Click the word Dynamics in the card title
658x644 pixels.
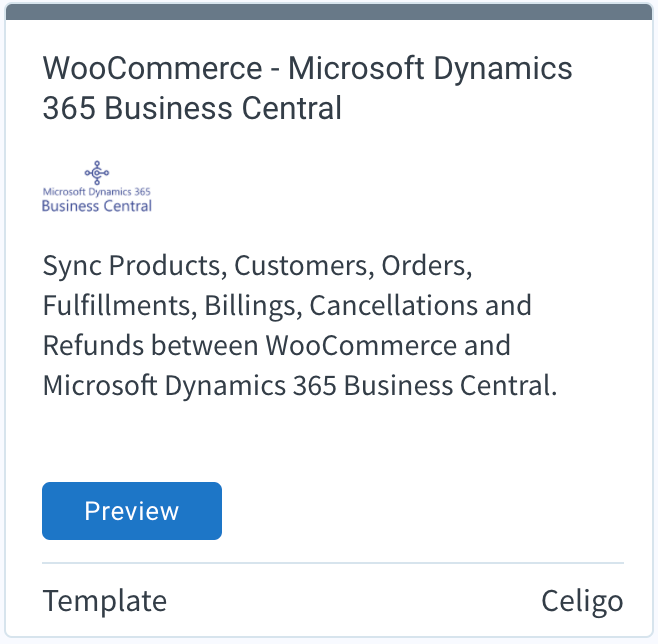[503, 69]
